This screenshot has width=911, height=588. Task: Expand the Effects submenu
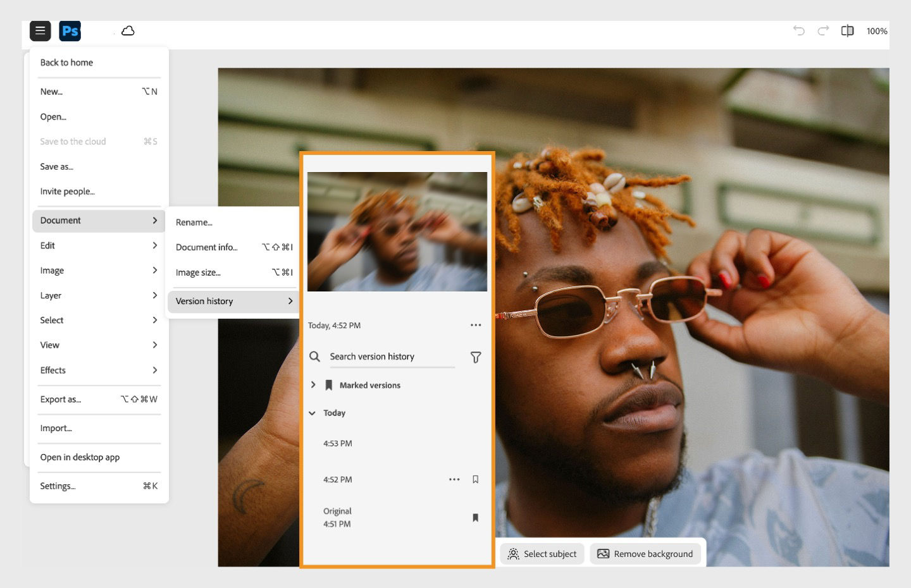click(99, 371)
